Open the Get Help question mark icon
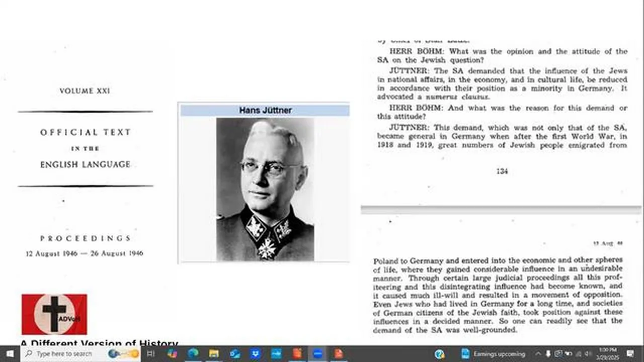This screenshot has width=644, height=362. click(439, 354)
